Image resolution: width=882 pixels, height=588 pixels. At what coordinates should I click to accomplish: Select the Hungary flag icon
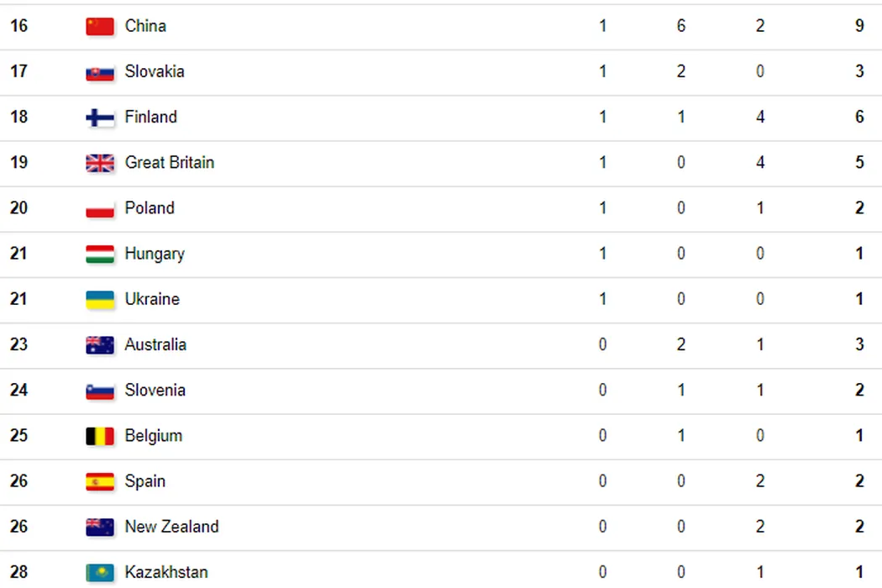tap(100, 254)
